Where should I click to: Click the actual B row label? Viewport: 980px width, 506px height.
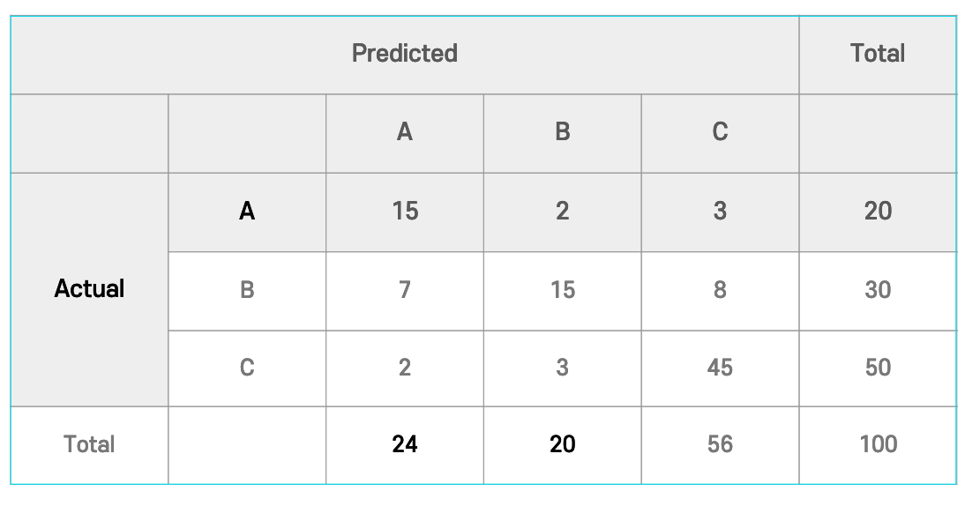(247, 291)
